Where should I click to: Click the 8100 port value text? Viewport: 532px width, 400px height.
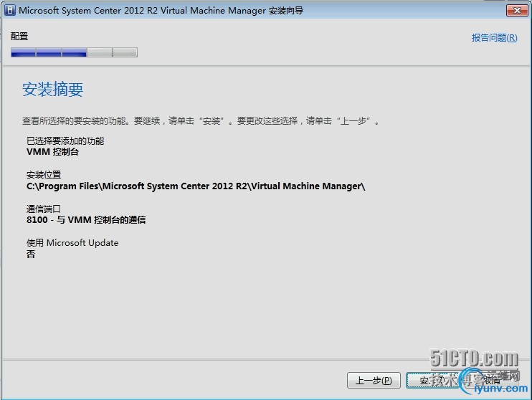coord(86,220)
